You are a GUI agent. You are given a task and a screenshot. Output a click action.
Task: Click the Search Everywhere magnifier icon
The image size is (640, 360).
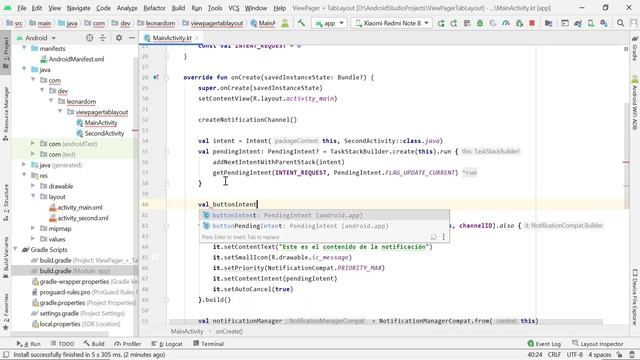(620, 23)
